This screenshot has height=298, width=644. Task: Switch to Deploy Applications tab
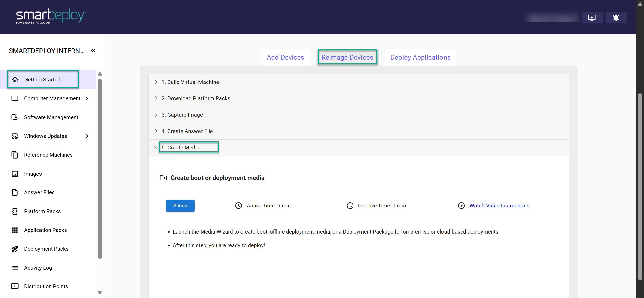click(420, 57)
